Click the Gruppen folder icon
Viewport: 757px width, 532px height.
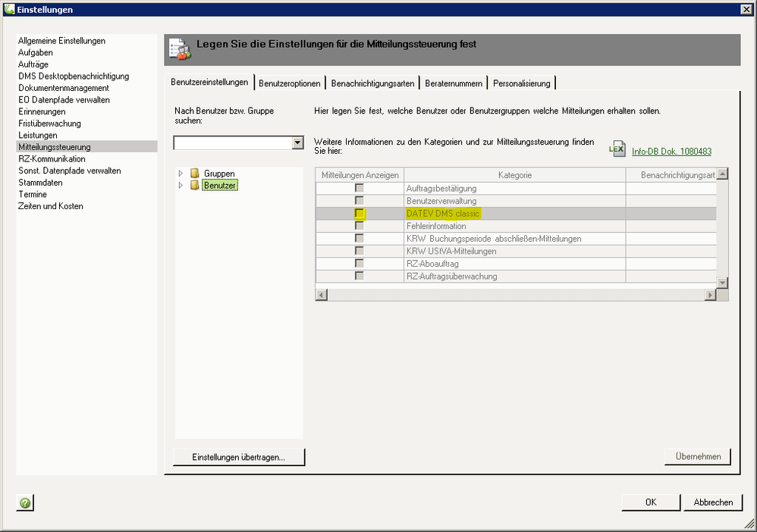pos(195,174)
